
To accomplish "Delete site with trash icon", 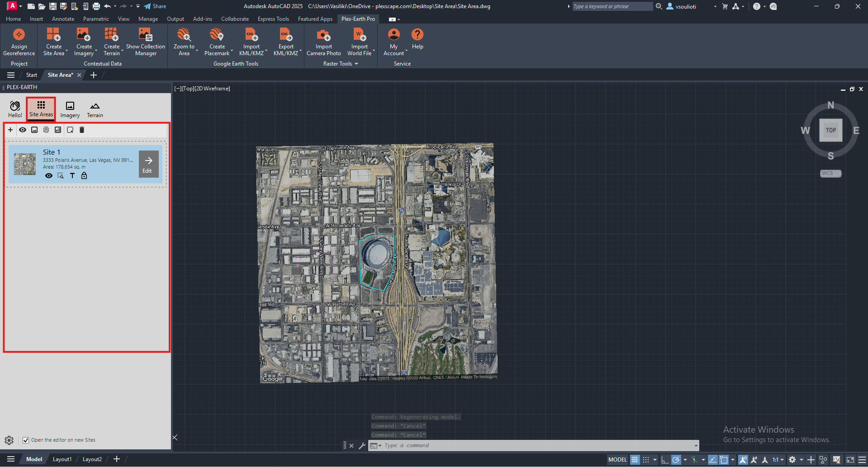I will [x=82, y=130].
